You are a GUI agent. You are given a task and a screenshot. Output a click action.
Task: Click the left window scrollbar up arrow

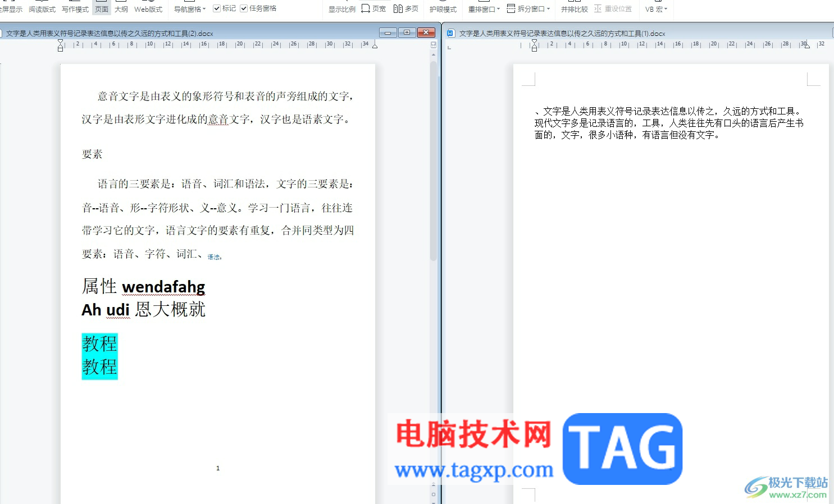click(x=433, y=54)
